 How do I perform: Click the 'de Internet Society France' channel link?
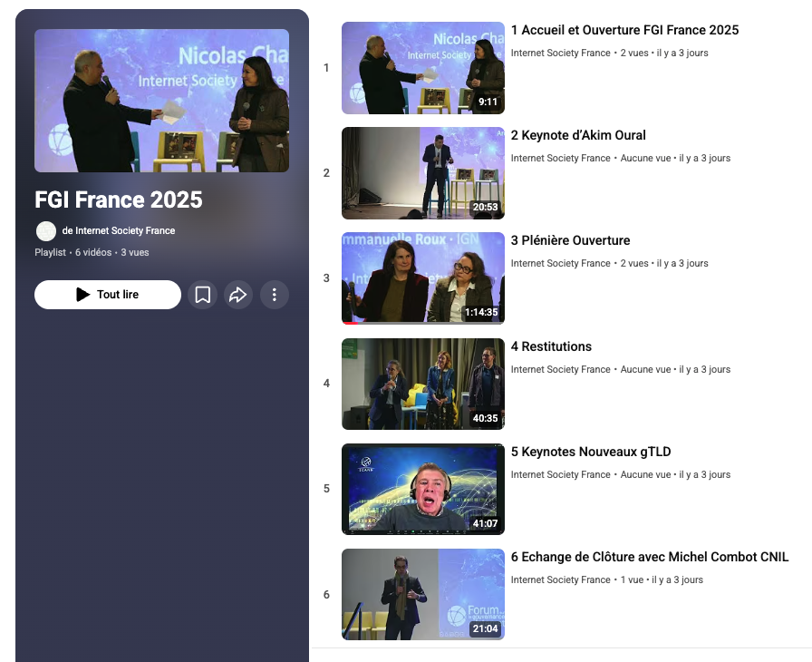pyautogui.click(x=119, y=231)
